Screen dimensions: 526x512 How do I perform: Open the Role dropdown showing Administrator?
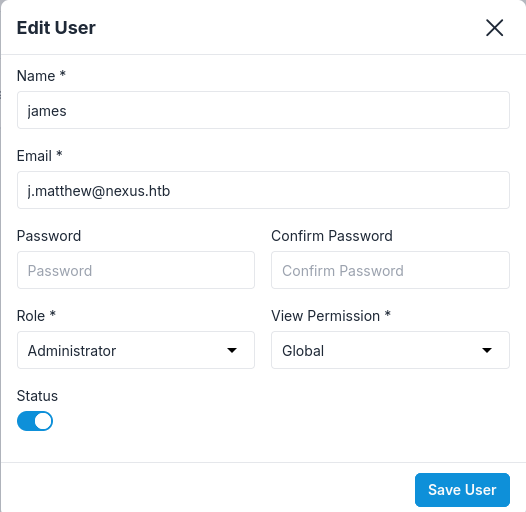136,350
